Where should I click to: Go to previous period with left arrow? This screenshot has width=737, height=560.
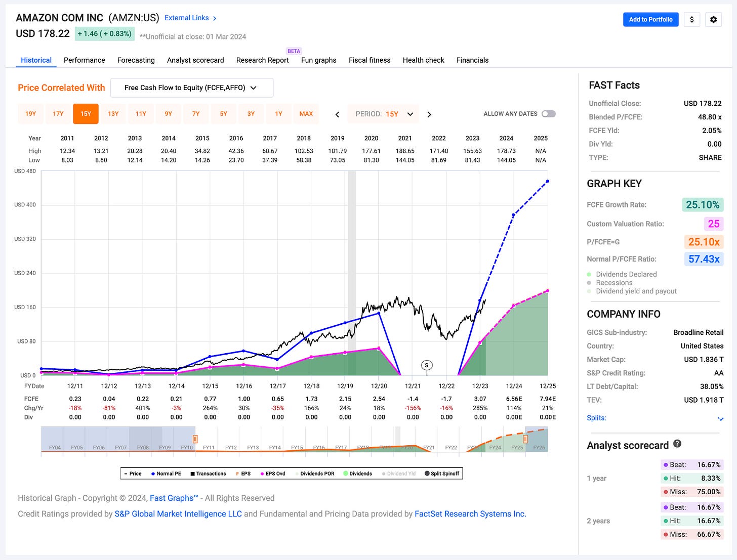pos(338,114)
